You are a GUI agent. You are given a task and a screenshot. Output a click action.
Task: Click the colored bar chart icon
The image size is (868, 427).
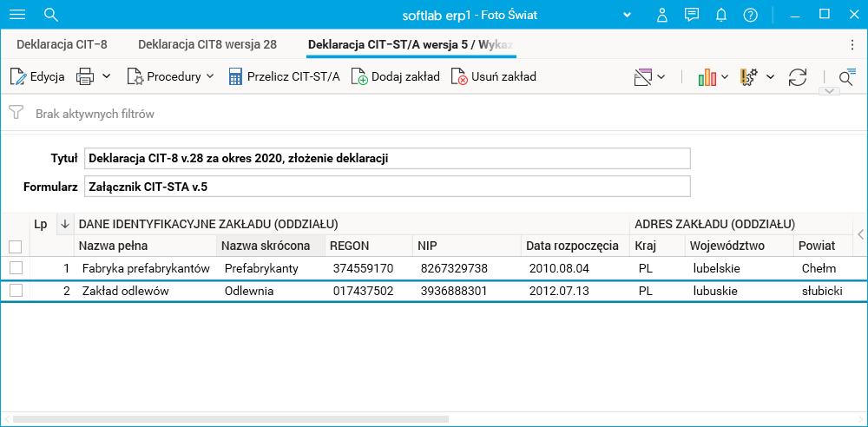pyautogui.click(x=707, y=77)
